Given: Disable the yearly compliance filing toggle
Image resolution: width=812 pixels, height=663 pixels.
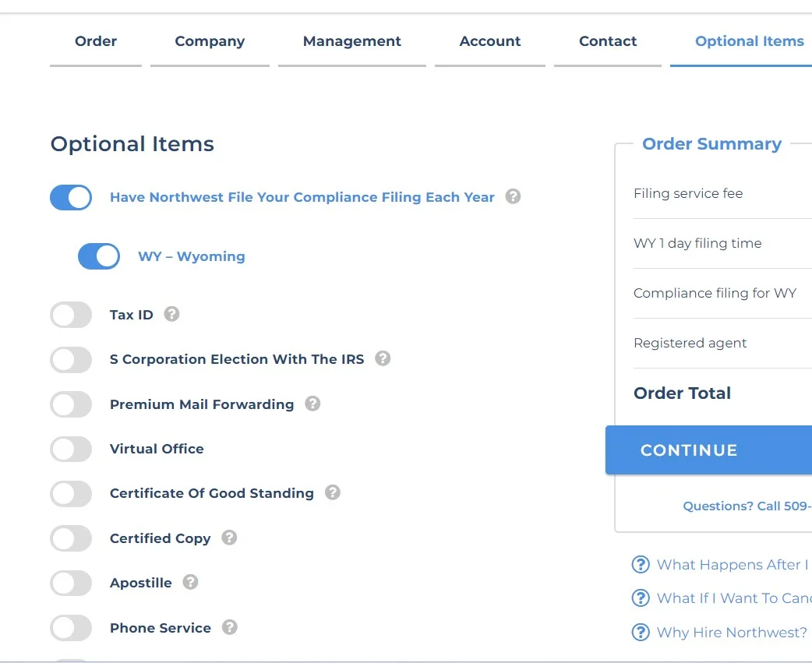Looking at the screenshot, I should pos(71,198).
